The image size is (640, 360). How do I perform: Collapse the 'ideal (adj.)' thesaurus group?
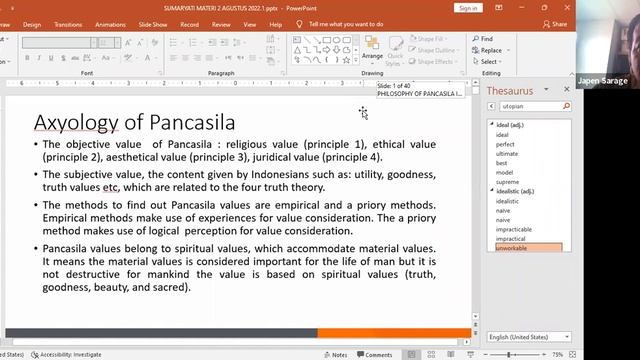492,124
